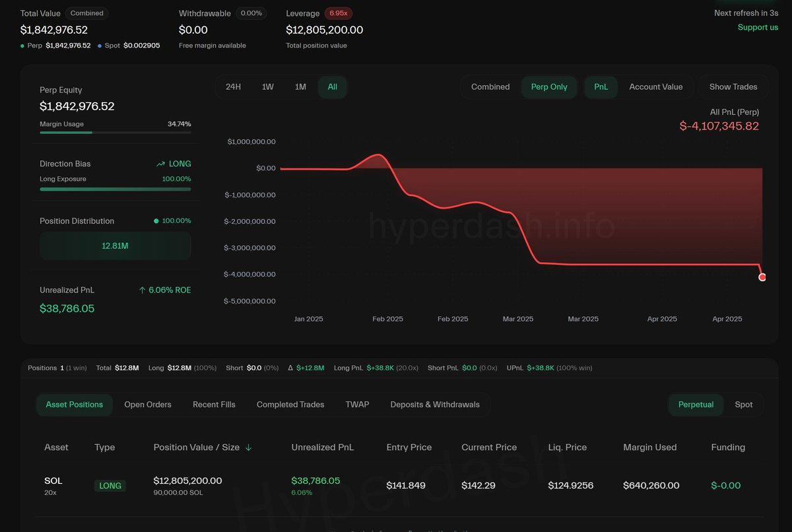This screenshot has height=532, width=792.
Task: Switch positions view to Spot
Action: coord(744,405)
